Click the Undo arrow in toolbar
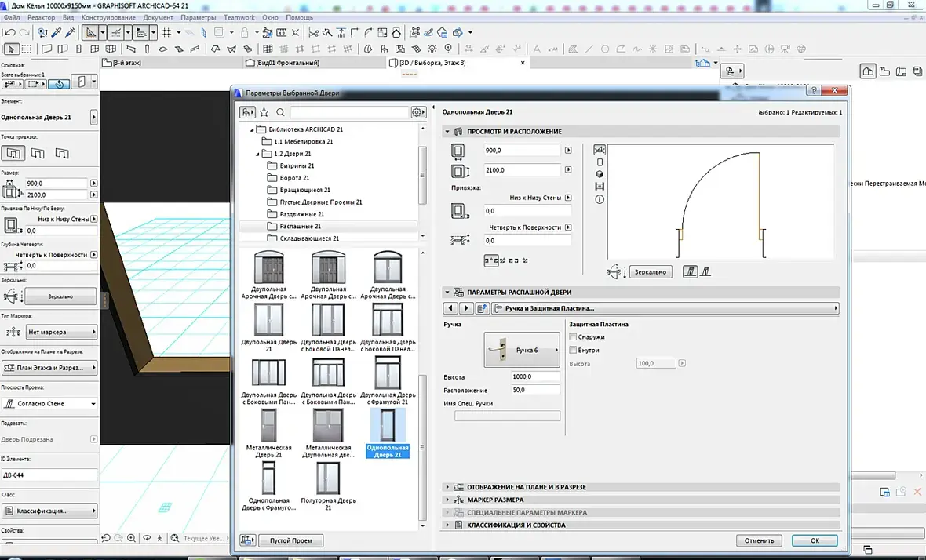This screenshot has width=926, height=560. pos(9,33)
